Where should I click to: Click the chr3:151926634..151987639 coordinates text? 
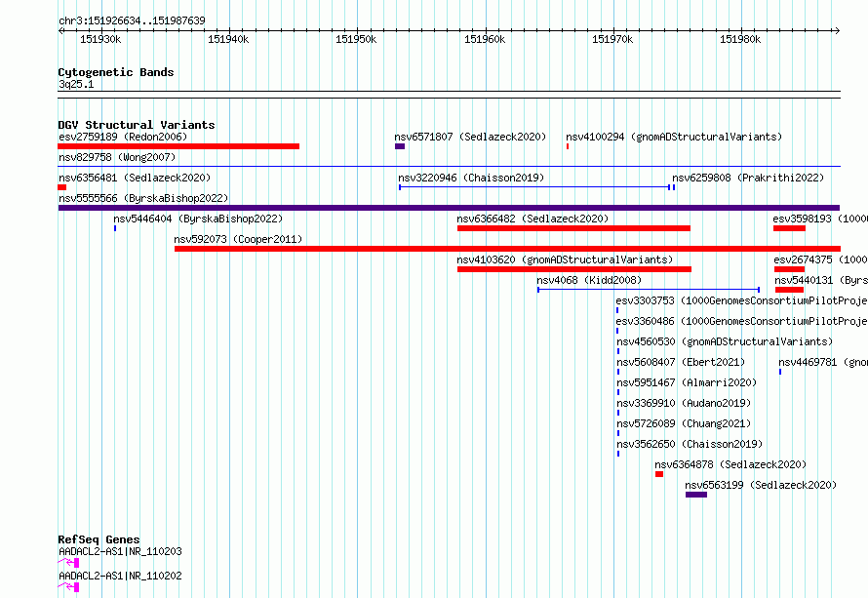click(132, 20)
